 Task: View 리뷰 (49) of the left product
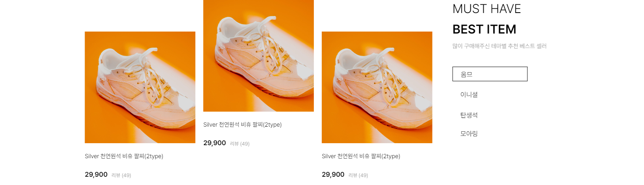point(121,175)
